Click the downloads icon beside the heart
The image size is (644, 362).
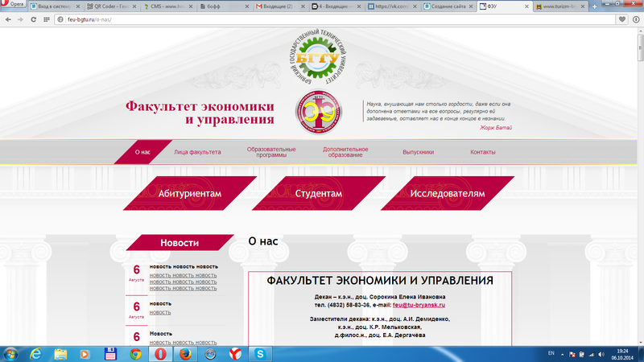636,19
